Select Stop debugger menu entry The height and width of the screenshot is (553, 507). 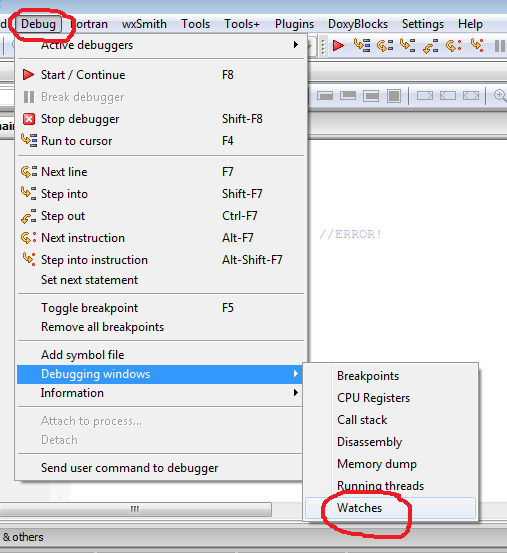tap(161, 119)
